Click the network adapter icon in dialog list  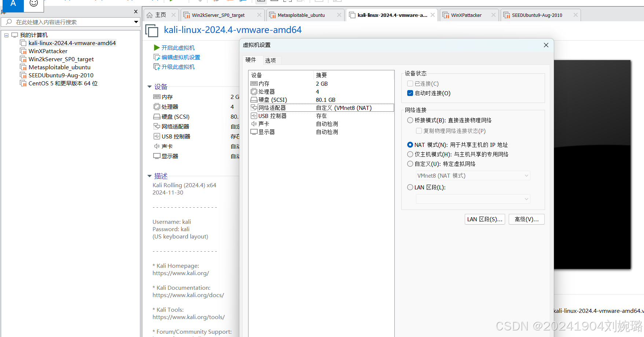pos(254,108)
